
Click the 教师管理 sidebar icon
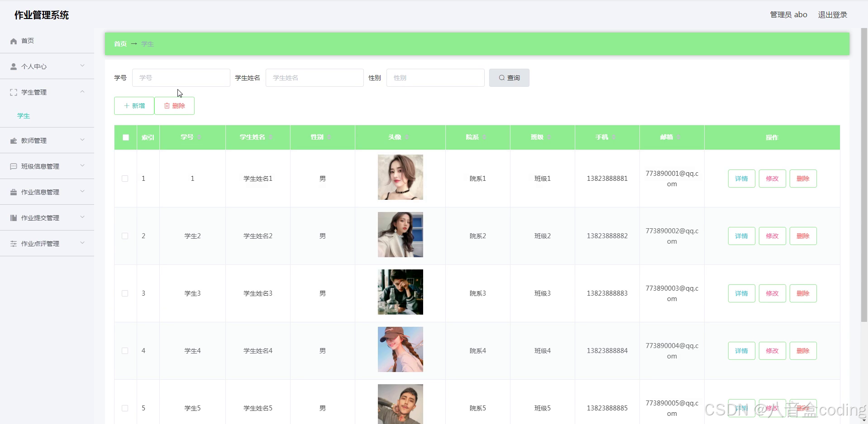tap(14, 141)
